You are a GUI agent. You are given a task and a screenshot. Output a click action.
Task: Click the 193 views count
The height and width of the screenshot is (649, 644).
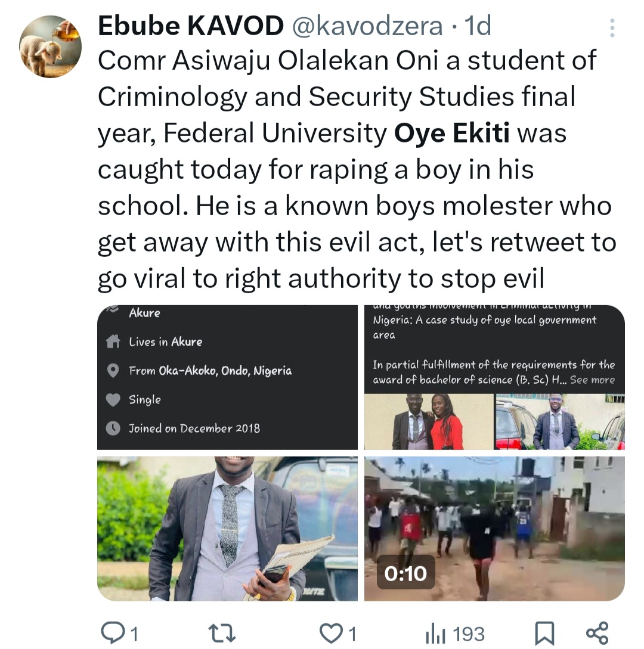pyautogui.click(x=467, y=633)
